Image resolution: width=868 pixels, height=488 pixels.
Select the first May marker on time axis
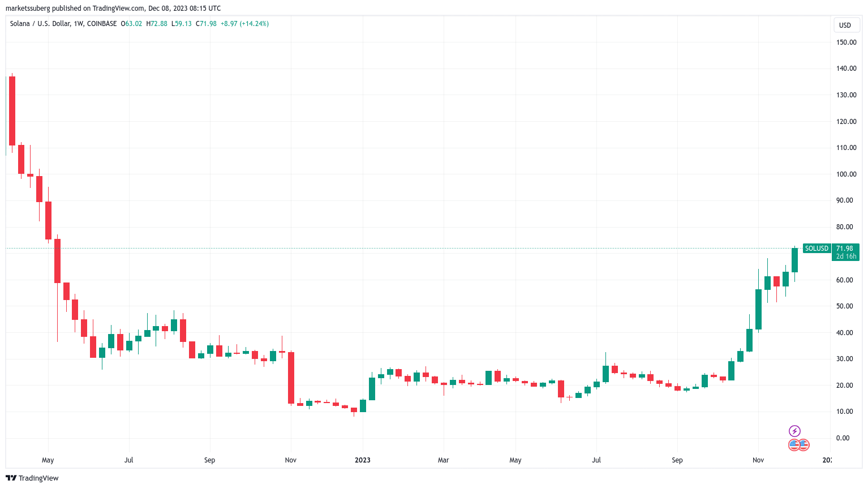(x=48, y=460)
